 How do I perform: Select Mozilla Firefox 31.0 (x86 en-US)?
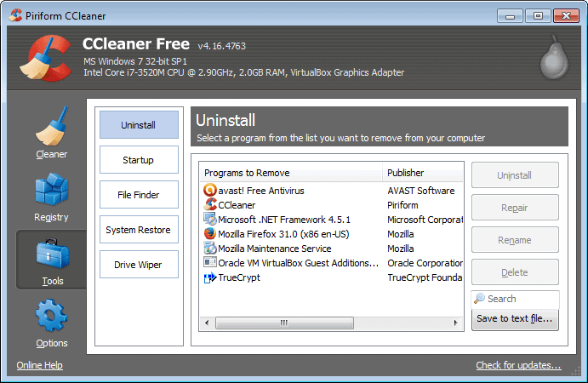(x=283, y=234)
